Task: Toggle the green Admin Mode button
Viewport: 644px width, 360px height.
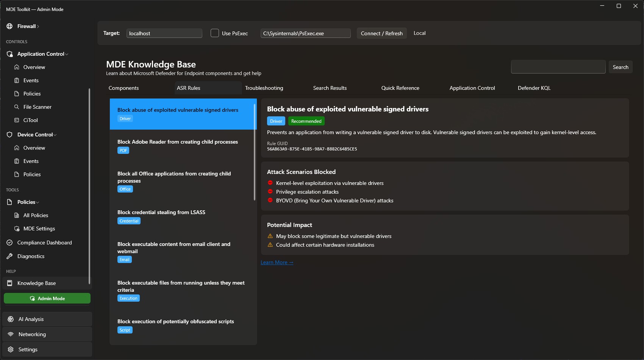Action: click(47, 298)
